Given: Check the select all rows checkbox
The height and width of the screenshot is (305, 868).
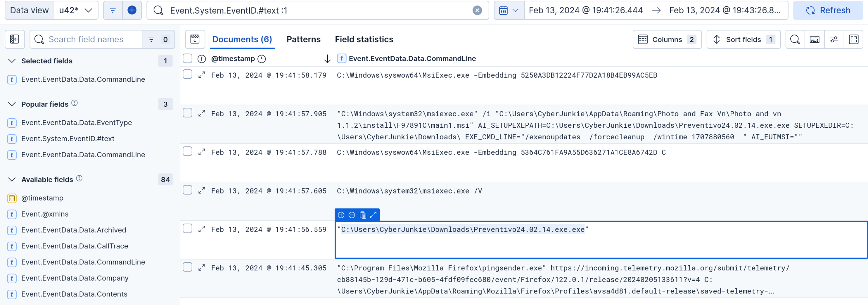Looking at the screenshot, I should pos(188,59).
